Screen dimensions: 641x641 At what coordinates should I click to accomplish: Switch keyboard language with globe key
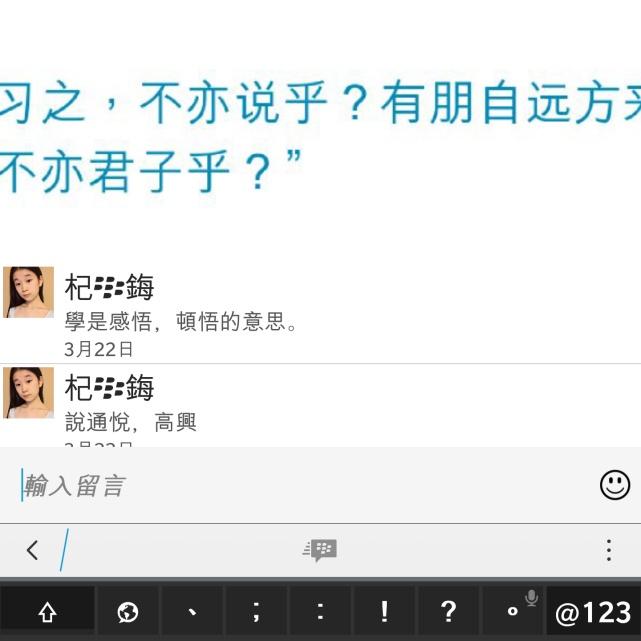pyautogui.click(x=128, y=612)
